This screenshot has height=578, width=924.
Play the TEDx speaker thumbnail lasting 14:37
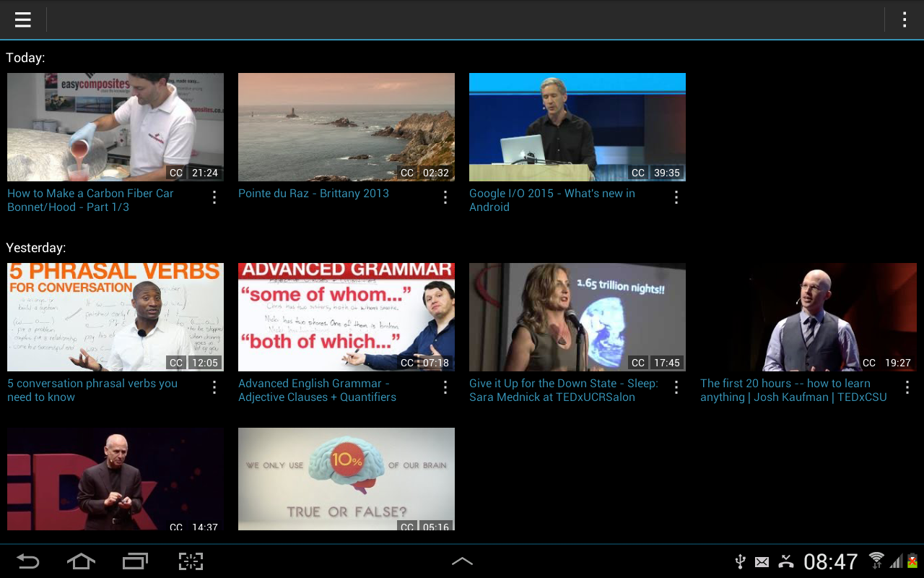(x=115, y=479)
